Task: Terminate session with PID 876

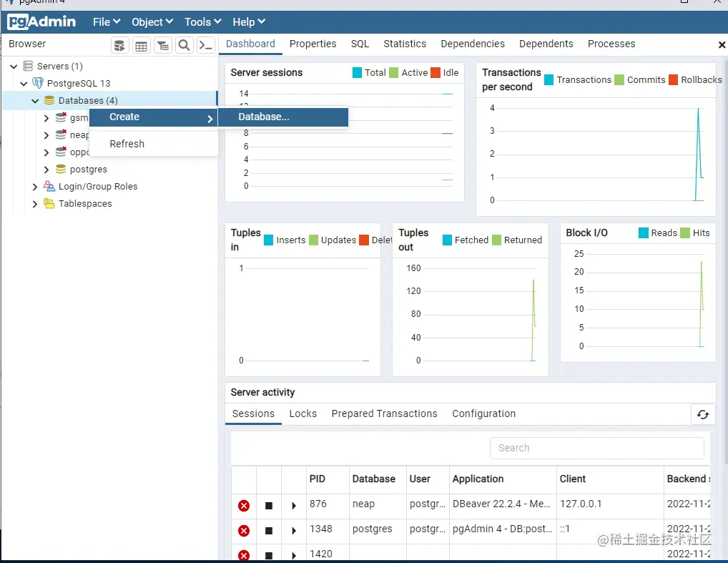Action: (x=244, y=505)
